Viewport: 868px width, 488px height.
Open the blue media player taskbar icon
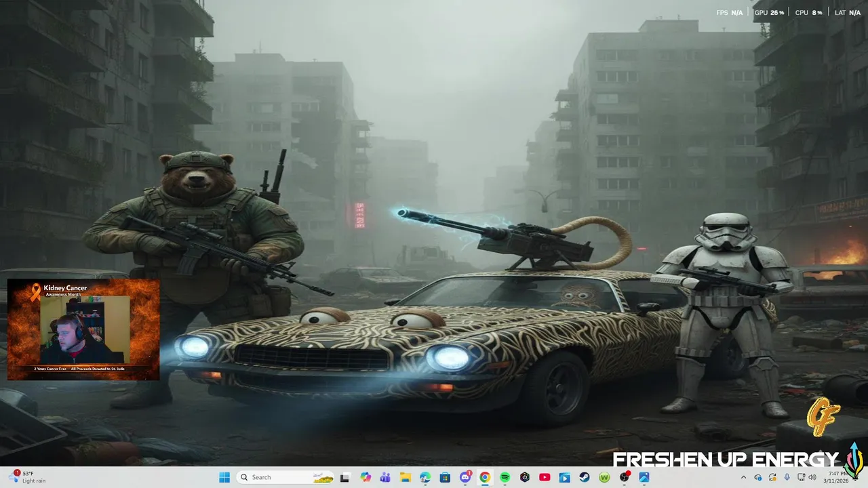pyautogui.click(x=565, y=477)
